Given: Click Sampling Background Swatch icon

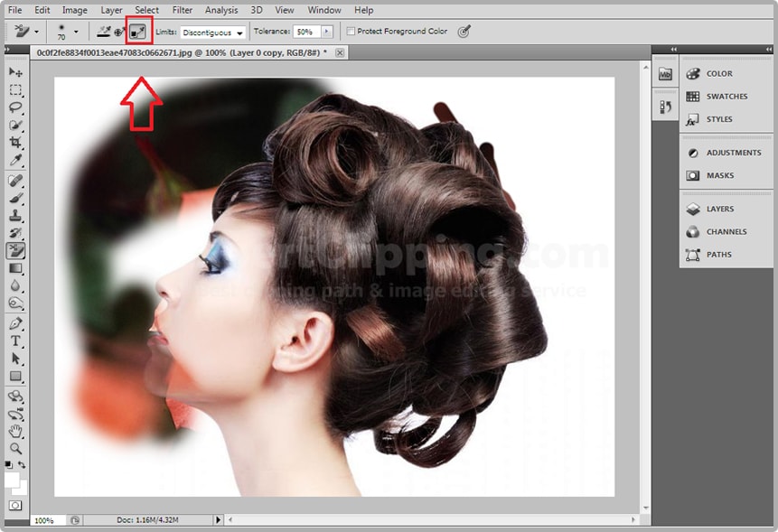Looking at the screenshot, I should (138, 32).
